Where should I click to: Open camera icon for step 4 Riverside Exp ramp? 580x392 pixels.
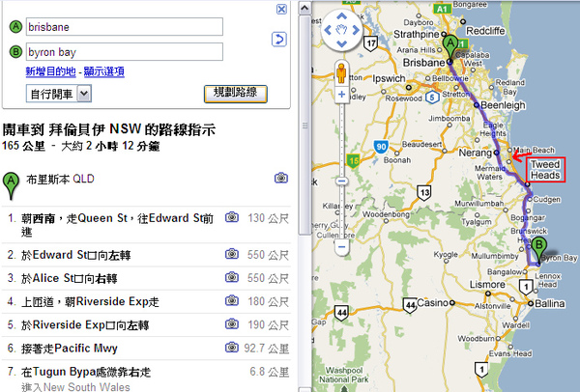click(232, 300)
